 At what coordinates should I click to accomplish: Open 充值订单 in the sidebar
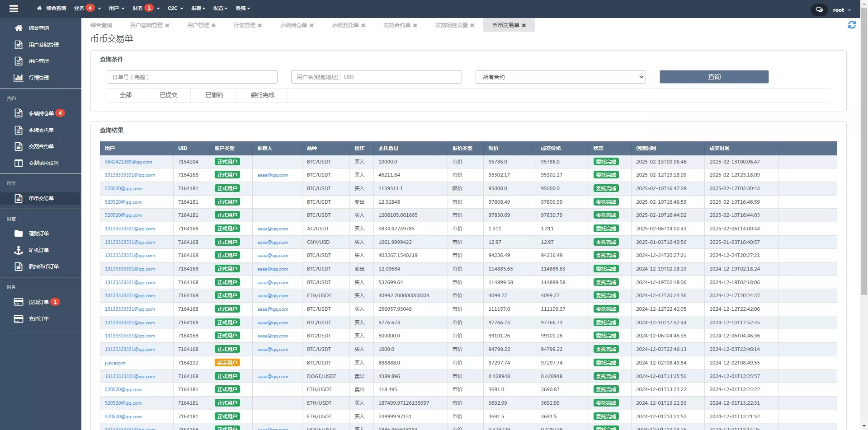pos(38,319)
